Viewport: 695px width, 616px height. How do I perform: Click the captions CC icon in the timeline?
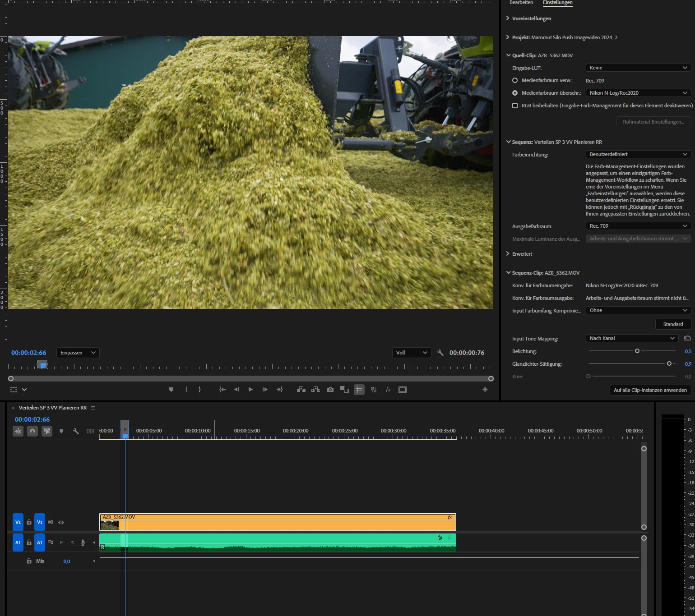pyautogui.click(x=90, y=431)
